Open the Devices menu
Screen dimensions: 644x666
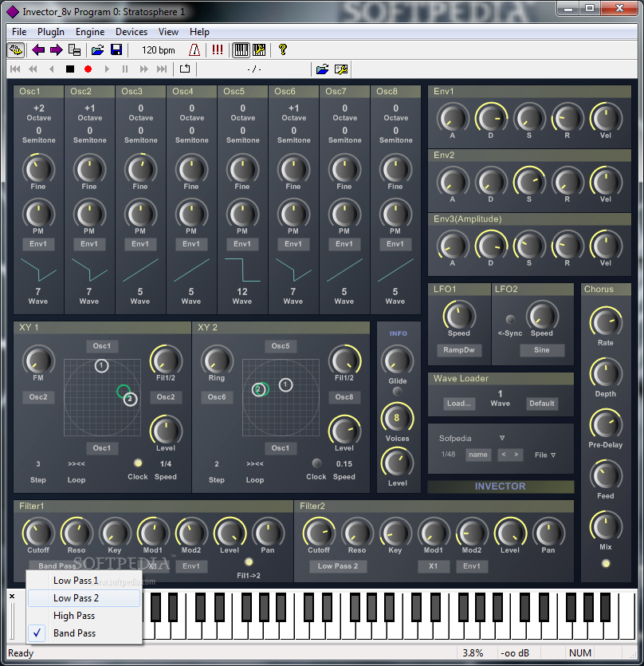tap(132, 32)
